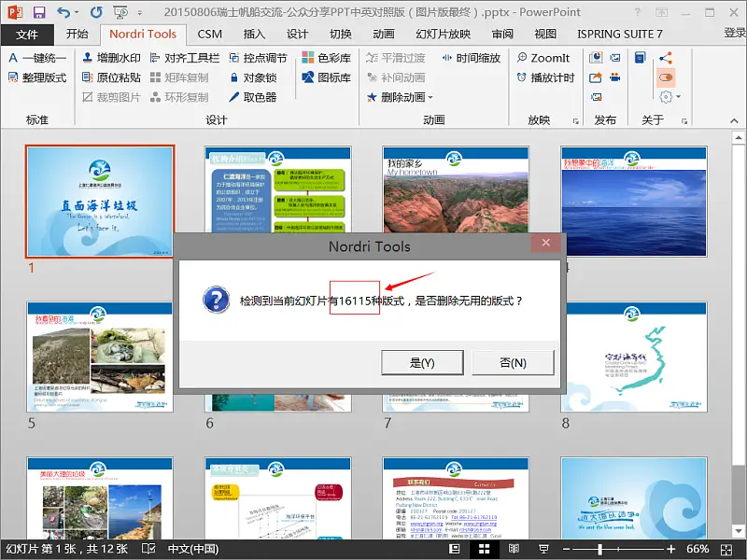
Task: Click the share icon in 关于 group
Action: [x=666, y=58]
